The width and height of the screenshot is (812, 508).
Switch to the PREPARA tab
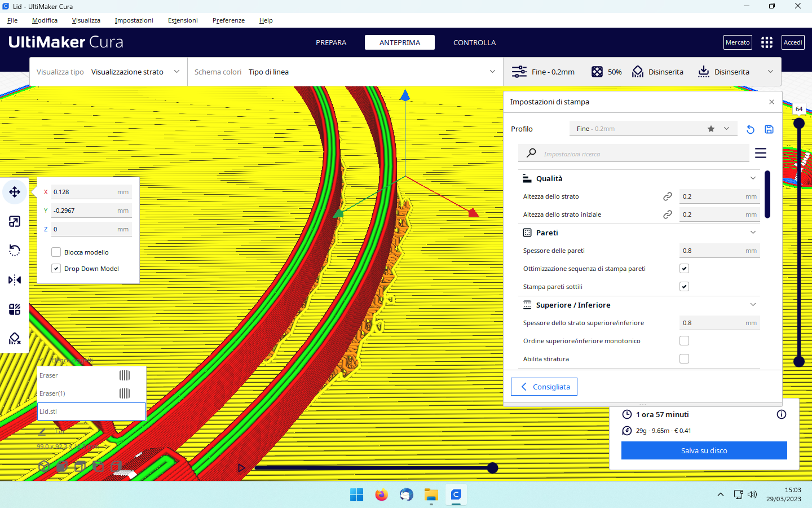point(331,42)
